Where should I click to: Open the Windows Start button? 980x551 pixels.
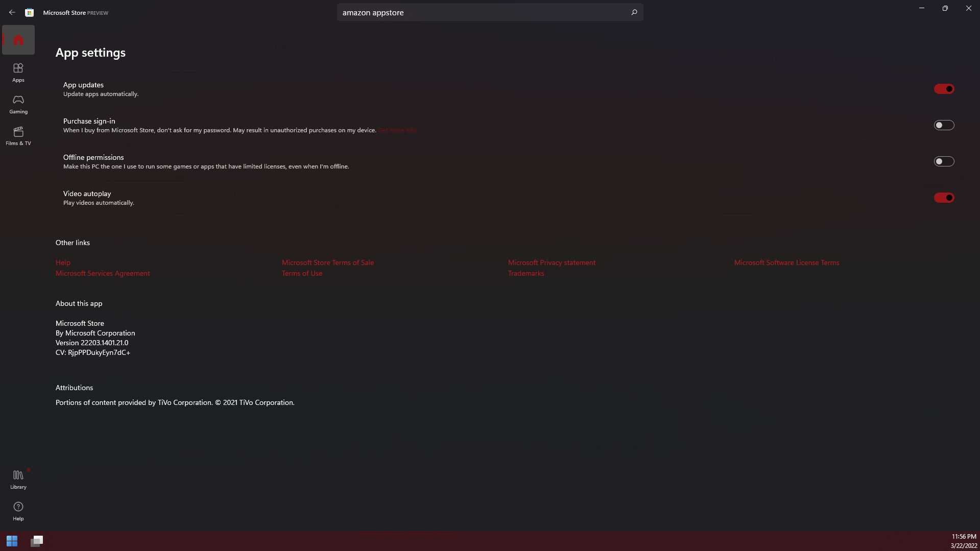pos(12,541)
